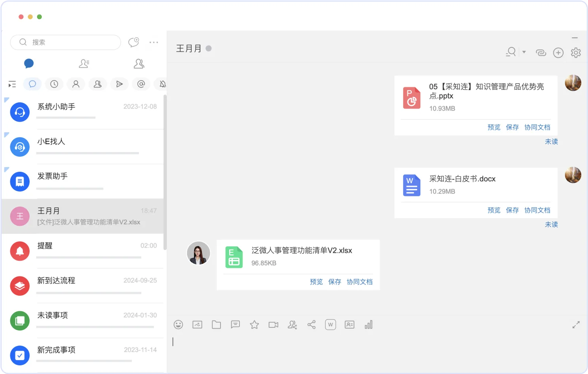Preview the 采知连-白皮书.docx file
The height and width of the screenshot is (374, 588).
(x=494, y=210)
